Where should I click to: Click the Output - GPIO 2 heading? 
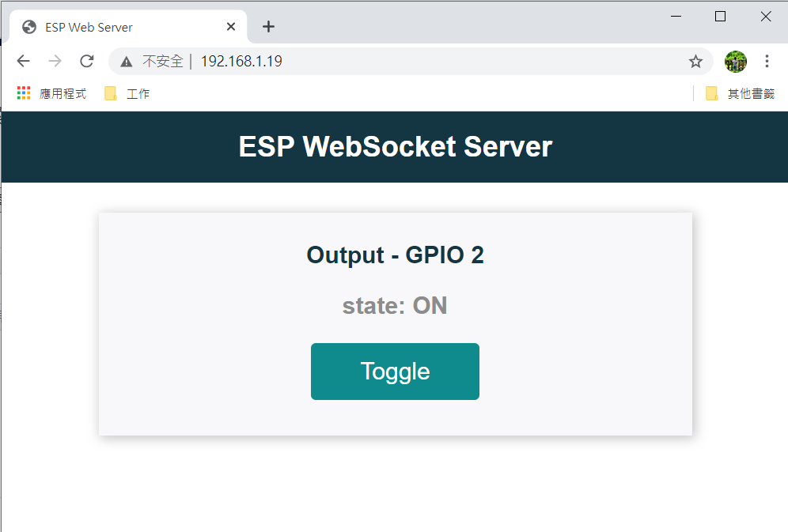point(395,255)
